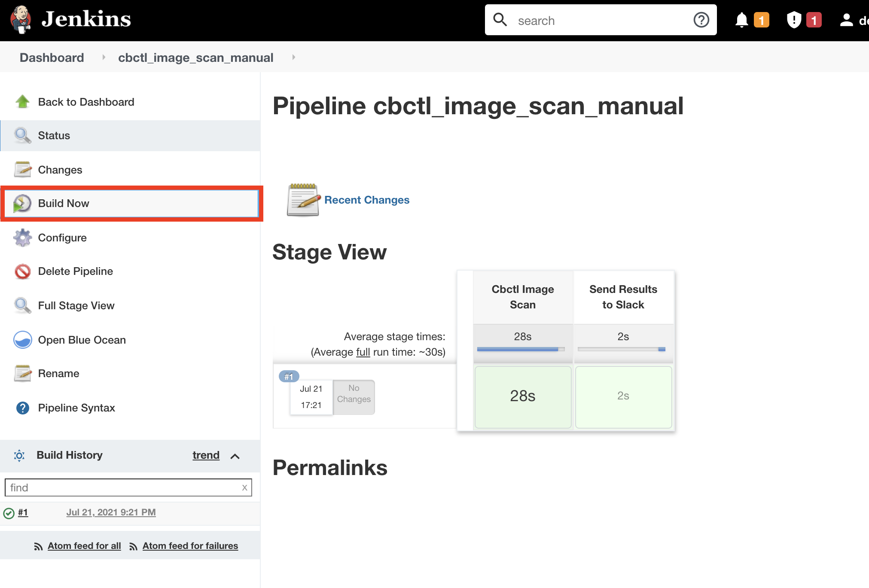Click the Pipeline Syntax help icon

pos(22,408)
